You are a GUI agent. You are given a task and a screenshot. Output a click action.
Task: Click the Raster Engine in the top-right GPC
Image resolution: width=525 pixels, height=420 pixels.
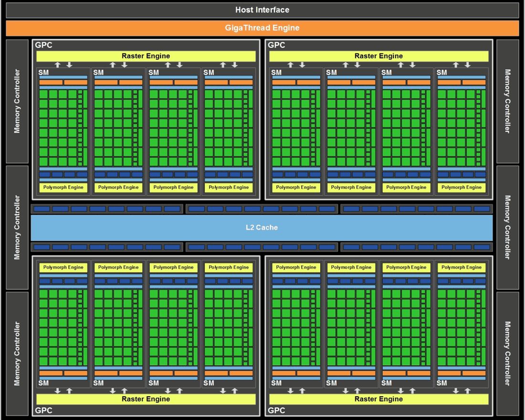click(x=378, y=56)
